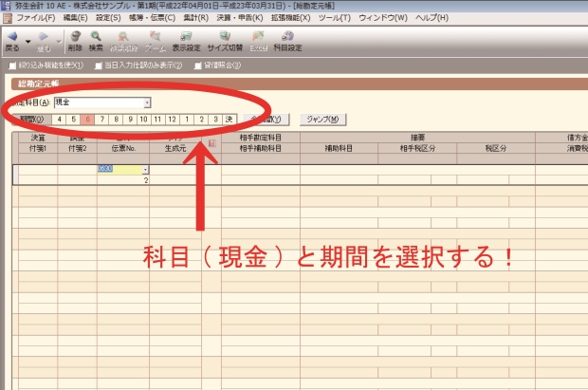Click the 期間(O) button
Screen dimensions: 588x390
pyautogui.click(x=31, y=120)
